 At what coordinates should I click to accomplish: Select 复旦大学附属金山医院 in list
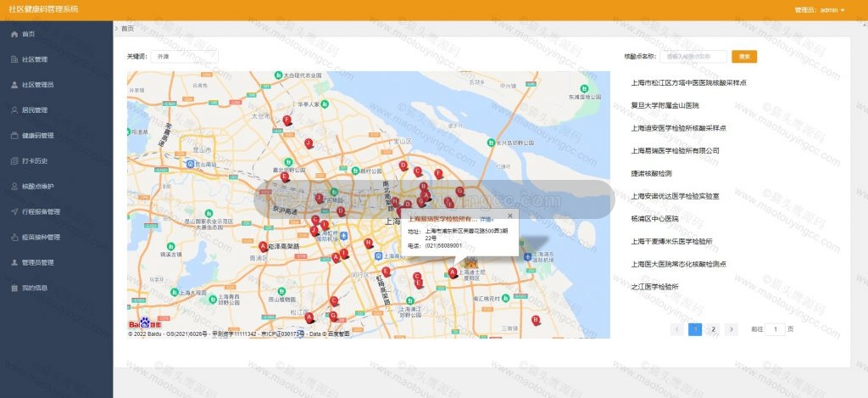[x=665, y=105]
